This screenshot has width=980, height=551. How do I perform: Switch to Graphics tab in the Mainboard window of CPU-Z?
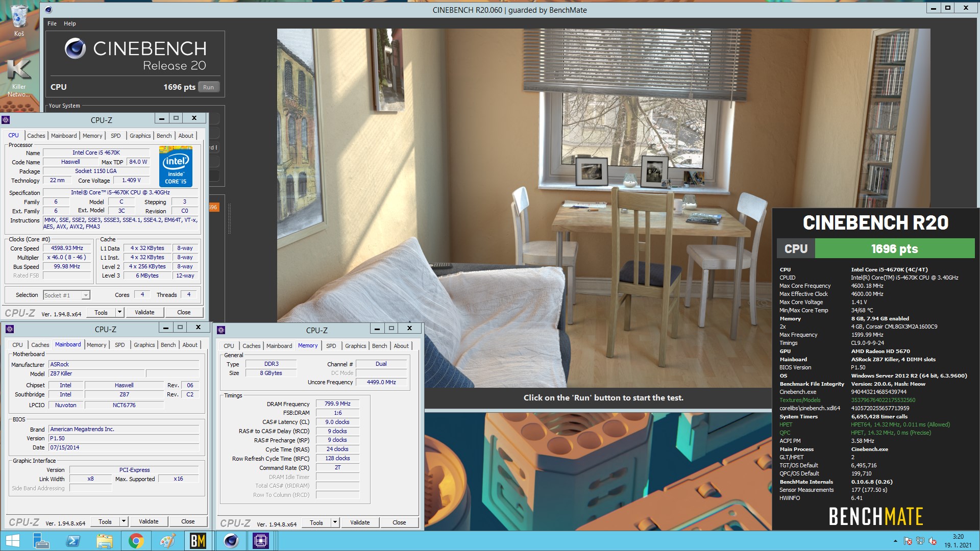(144, 345)
